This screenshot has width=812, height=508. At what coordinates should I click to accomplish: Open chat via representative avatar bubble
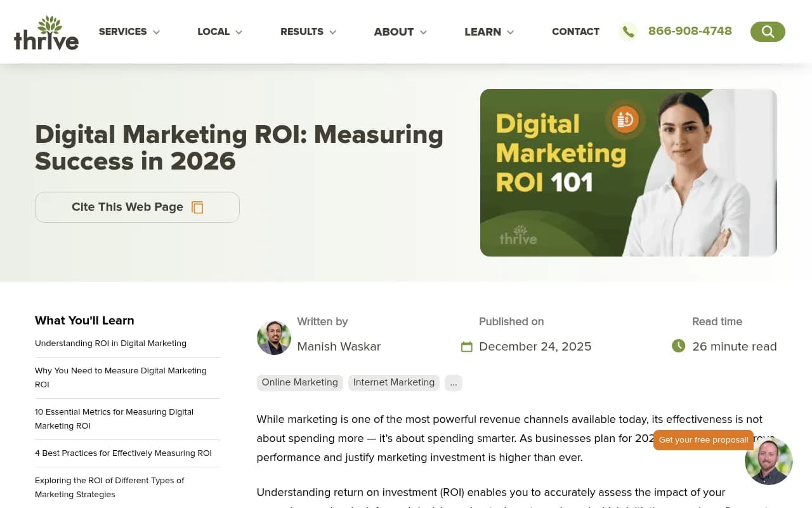(769, 461)
